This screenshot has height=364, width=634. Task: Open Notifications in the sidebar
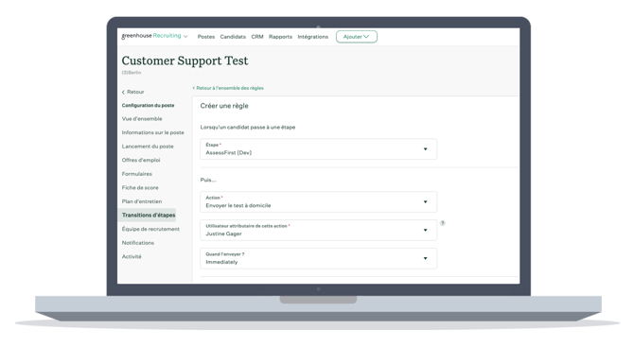click(138, 243)
